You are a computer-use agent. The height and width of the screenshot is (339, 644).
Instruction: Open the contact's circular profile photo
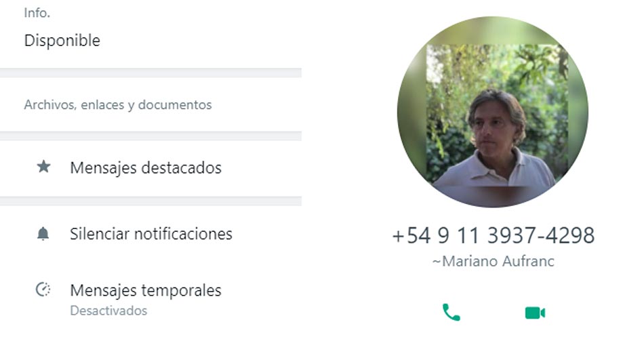(492, 112)
